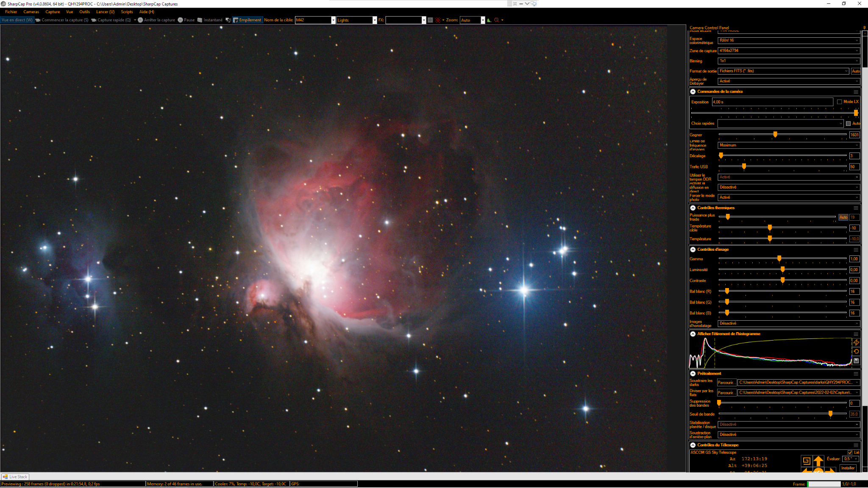Click the telescope spiral search icon
Image resolution: width=868 pixels, height=488 pixels.
pyautogui.click(x=807, y=461)
